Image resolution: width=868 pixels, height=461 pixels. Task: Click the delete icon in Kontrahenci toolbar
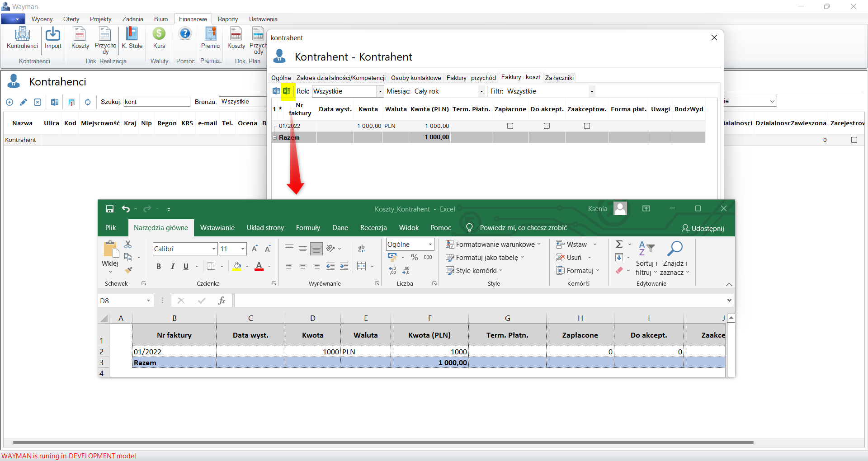(x=38, y=102)
